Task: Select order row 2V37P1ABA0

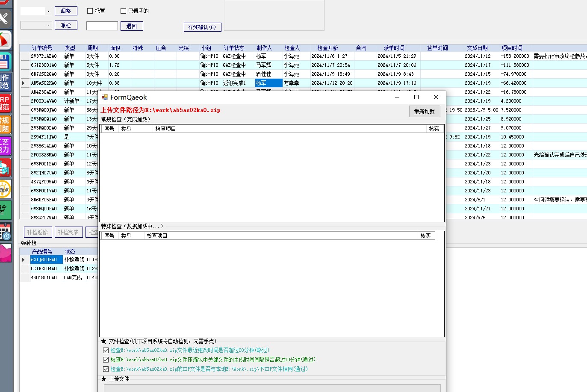Action: click(44, 56)
